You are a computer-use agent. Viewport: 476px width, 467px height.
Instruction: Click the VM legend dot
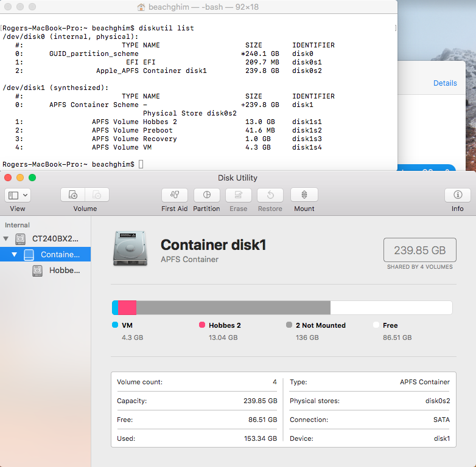[115, 325]
